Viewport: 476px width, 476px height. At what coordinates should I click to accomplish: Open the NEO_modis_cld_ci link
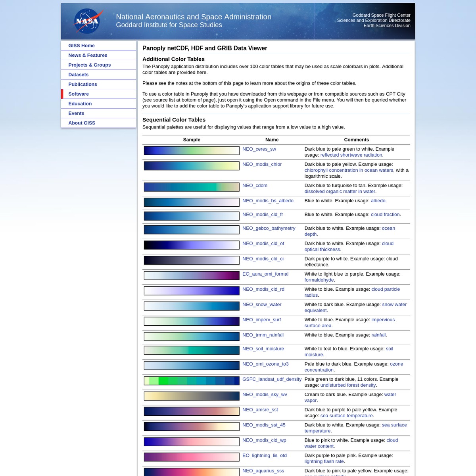263,259
